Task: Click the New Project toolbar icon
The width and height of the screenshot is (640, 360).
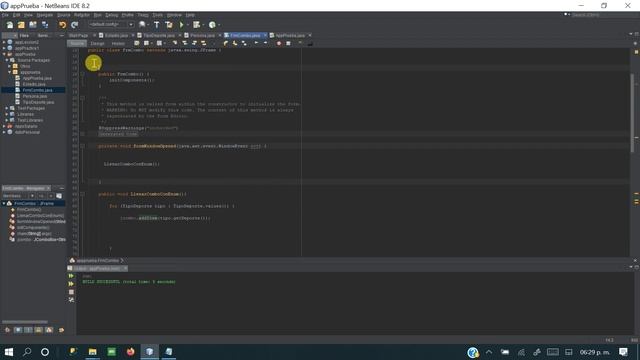Action: (21, 25)
